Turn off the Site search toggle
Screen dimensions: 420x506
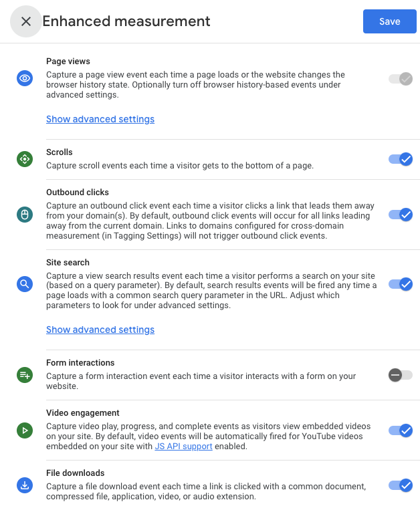[x=401, y=284]
